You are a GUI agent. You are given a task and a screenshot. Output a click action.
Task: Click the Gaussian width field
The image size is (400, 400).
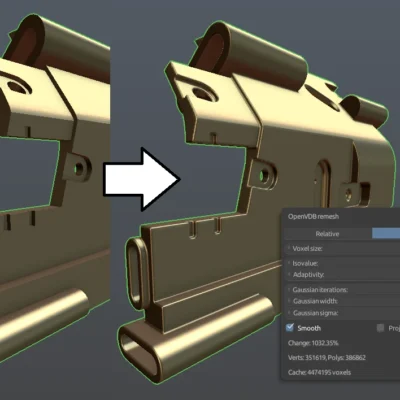[x=342, y=301]
